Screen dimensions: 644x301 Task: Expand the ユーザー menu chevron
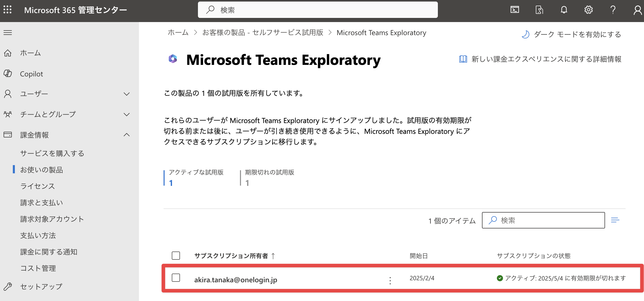click(x=127, y=94)
